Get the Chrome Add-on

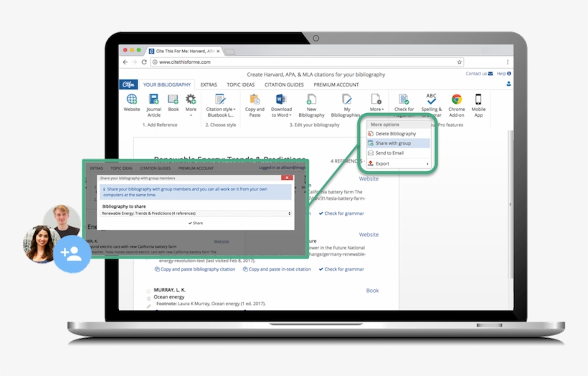click(456, 105)
